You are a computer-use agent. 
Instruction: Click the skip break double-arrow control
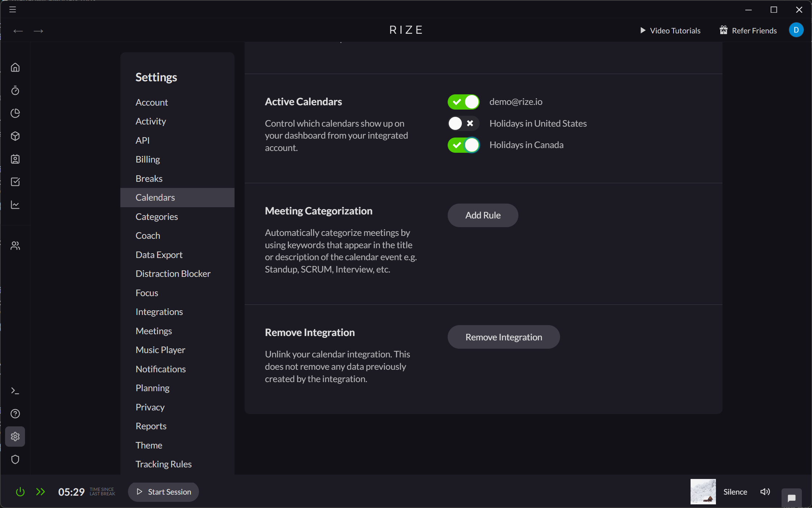[41, 492]
